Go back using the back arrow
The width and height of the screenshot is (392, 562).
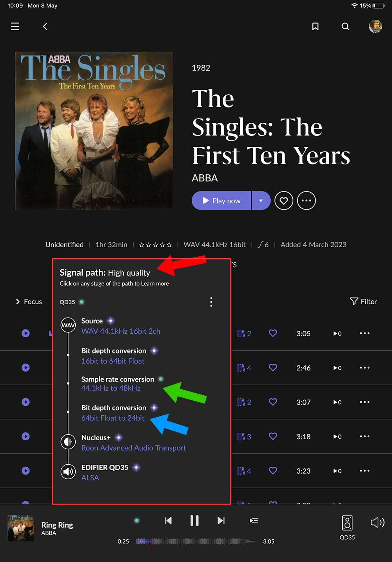tap(45, 26)
